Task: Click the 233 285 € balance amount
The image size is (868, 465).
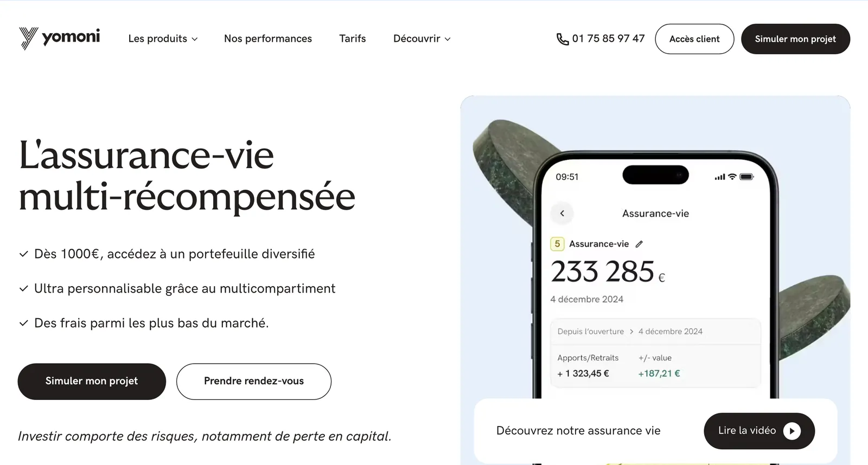Action: [608, 272]
